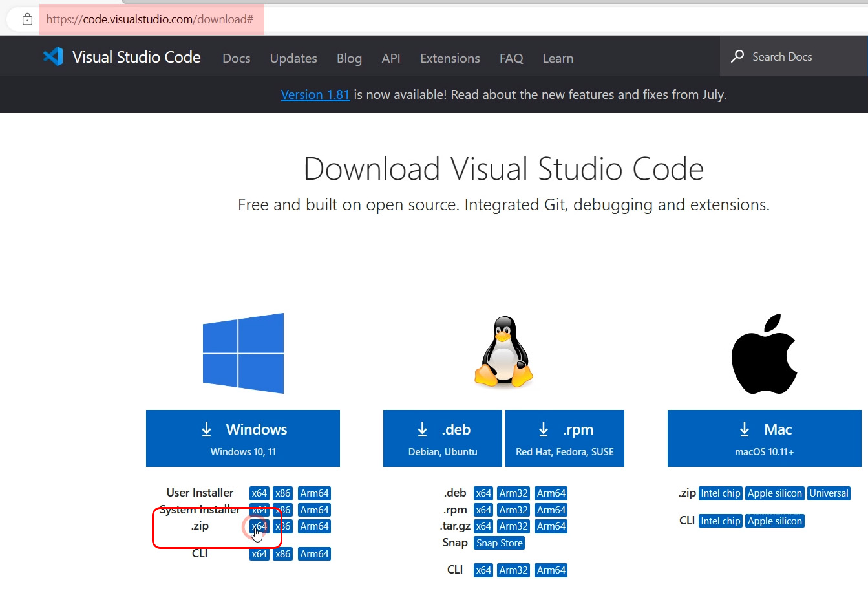The height and width of the screenshot is (591, 868).
Task: Open the FAQ menu item
Action: coord(511,58)
